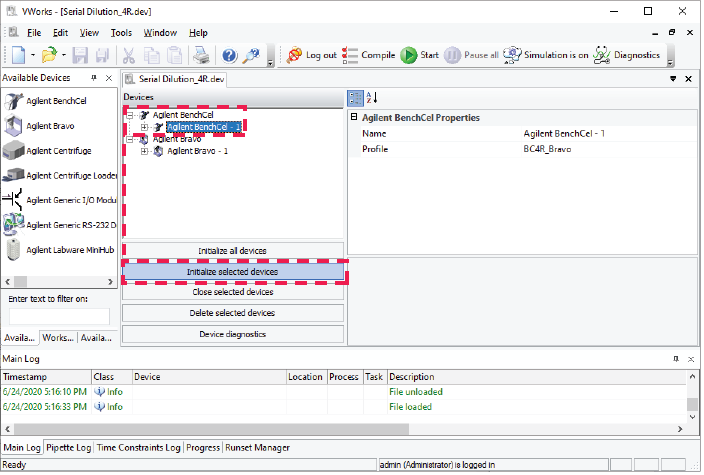This screenshot has width=704, height=475.
Task: Start the run with green Start button
Action: [419, 55]
